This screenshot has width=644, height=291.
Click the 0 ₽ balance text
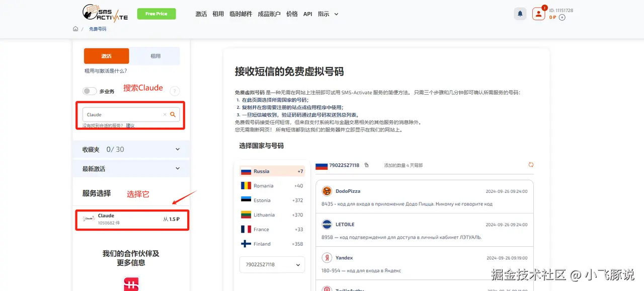pos(552,18)
